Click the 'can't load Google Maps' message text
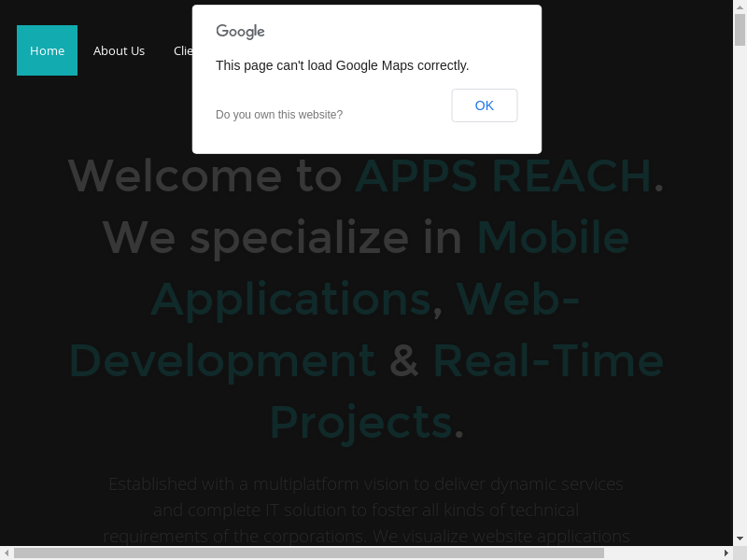This screenshot has width=747, height=560. (342, 65)
